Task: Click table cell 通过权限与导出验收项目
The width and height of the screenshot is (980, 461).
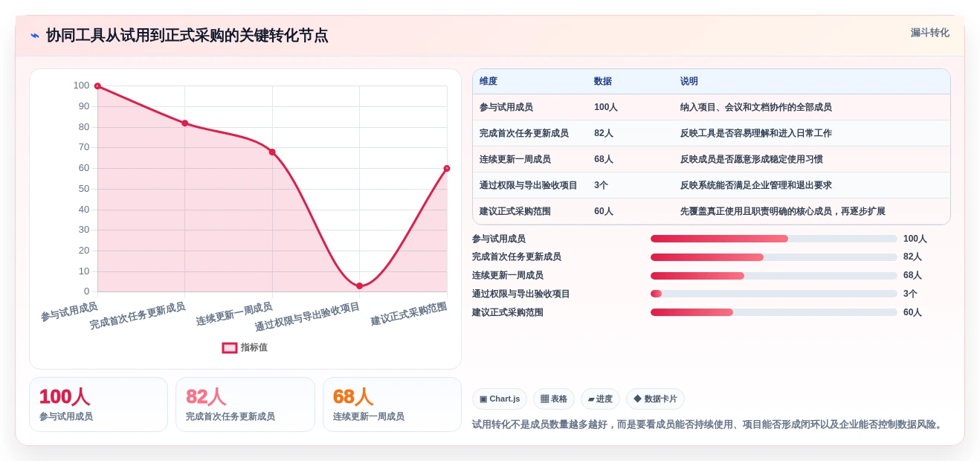Action: [x=529, y=185]
